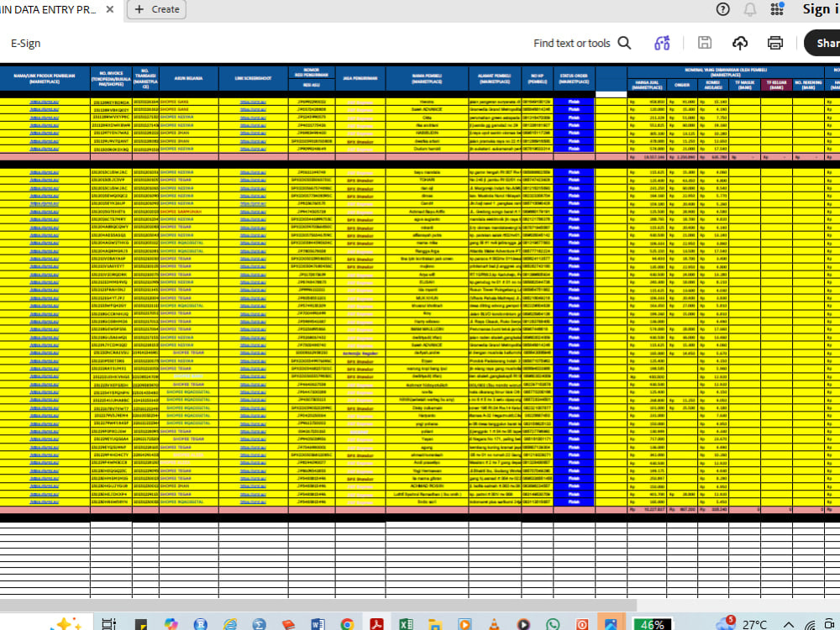Open the blue R circle app in taskbar
840x630 pixels.
click(201, 624)
